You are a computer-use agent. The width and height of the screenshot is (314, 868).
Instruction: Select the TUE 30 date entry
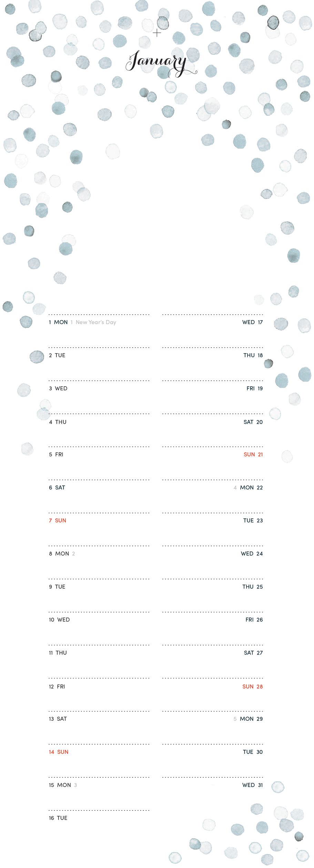(x=253, y=752)
